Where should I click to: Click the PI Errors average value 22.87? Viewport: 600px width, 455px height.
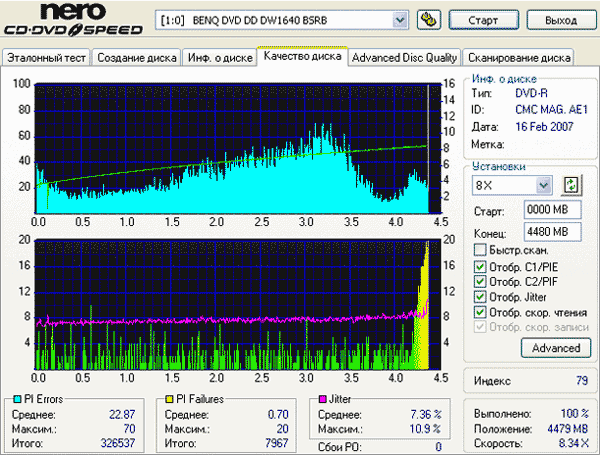(122, 414)
